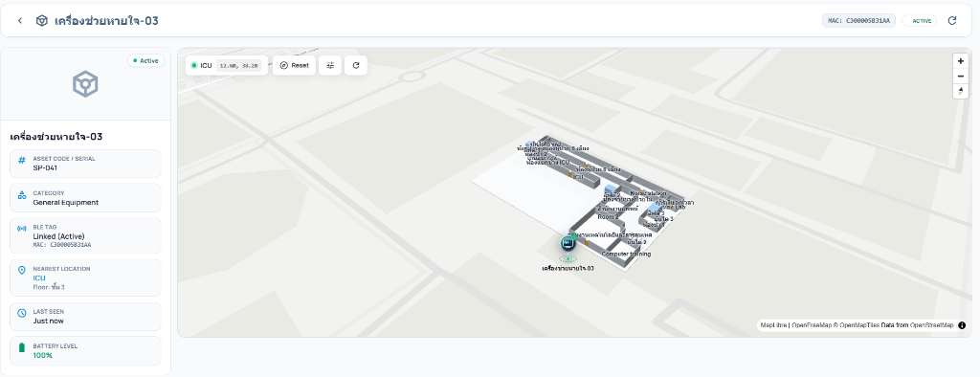Select the Linked (Active) BLE tag status
The width and height of the screenshot is (980, 377).
pyautogui.click(x=58, y=236)
